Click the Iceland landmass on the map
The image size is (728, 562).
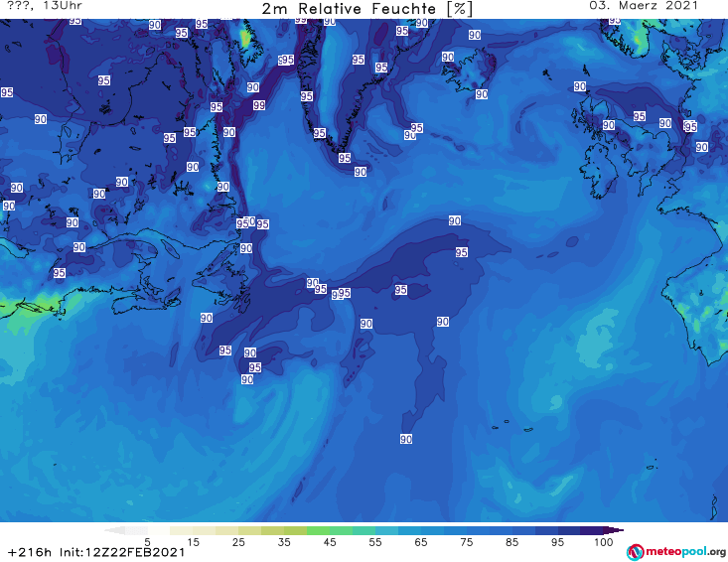point(469,70)
